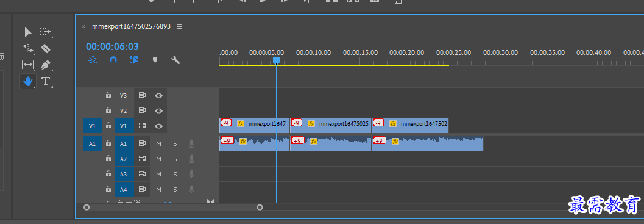Enable voice-over record on track A1

(191, 143)
